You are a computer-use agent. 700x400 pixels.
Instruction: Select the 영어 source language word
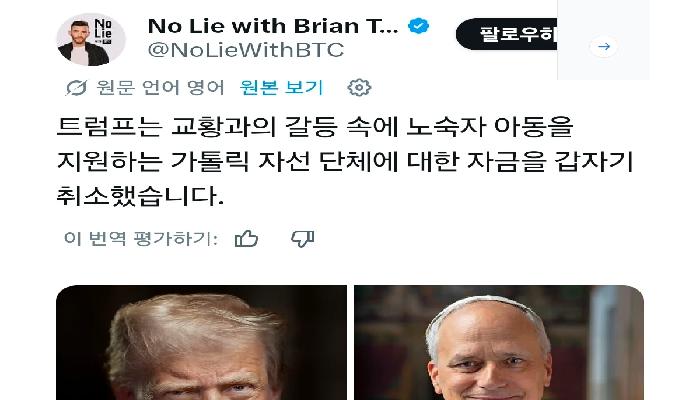(x=206, y=87)
